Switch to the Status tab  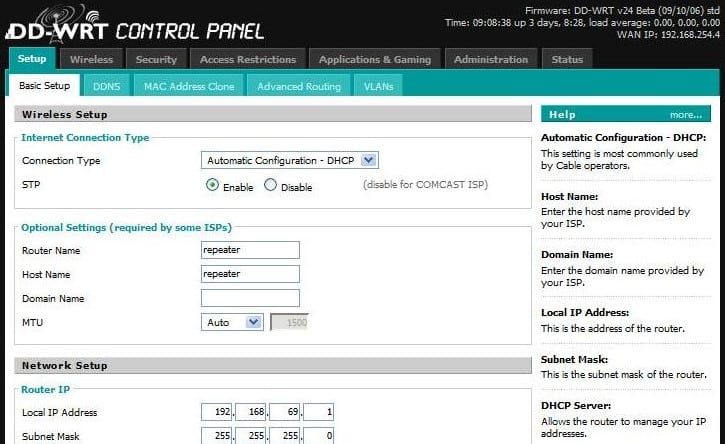point(567,59)
